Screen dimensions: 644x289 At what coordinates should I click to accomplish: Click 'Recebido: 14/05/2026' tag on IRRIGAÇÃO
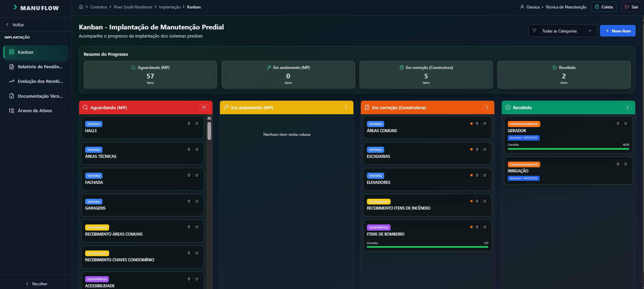coord(523,178)
